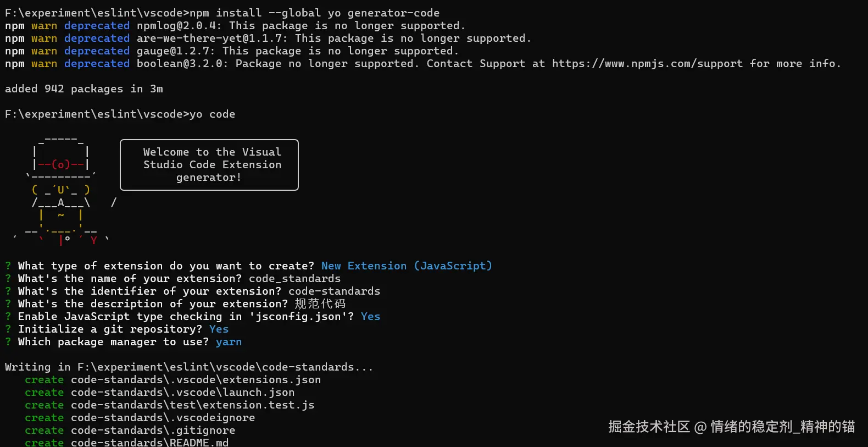Click the 'added 942 packages in 3m' line
The image size is (868, 447).
[x=84, y=89]
